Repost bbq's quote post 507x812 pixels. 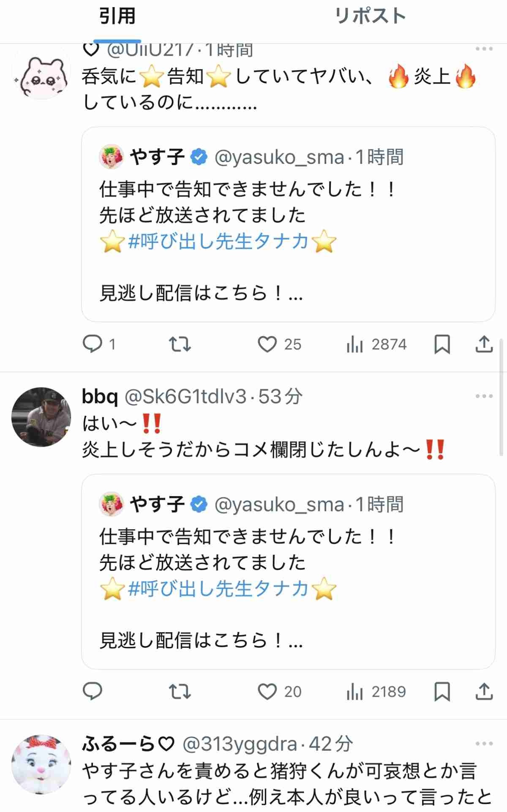tap(180, 692)
